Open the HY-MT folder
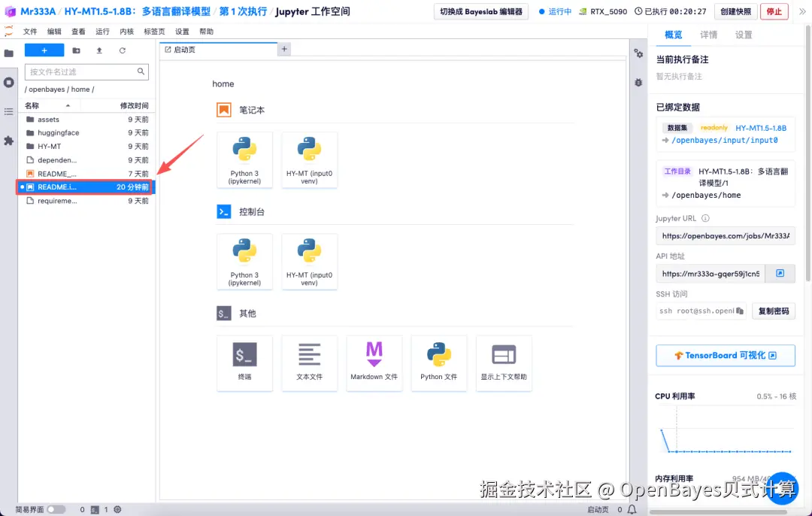Screen dimensions: 812x516 coord(87,146)
